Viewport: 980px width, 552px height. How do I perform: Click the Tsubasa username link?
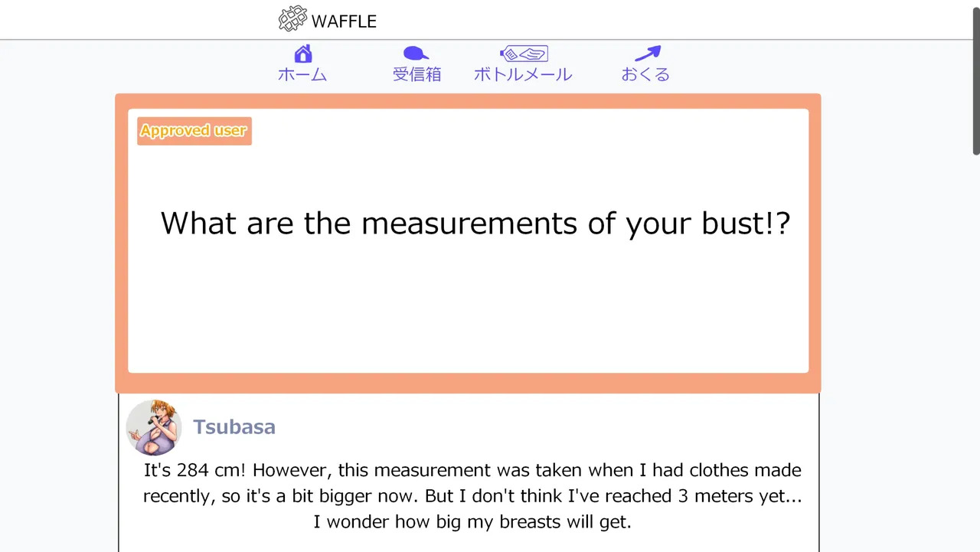coord(234,427)
